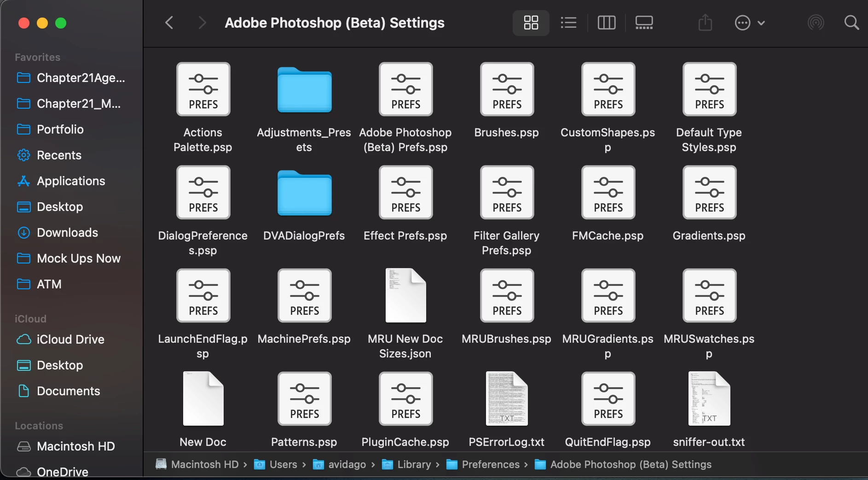Select the PSErrorLog.txt file icon
Viewport: 868px width, 480px height.
click(507, 398)
